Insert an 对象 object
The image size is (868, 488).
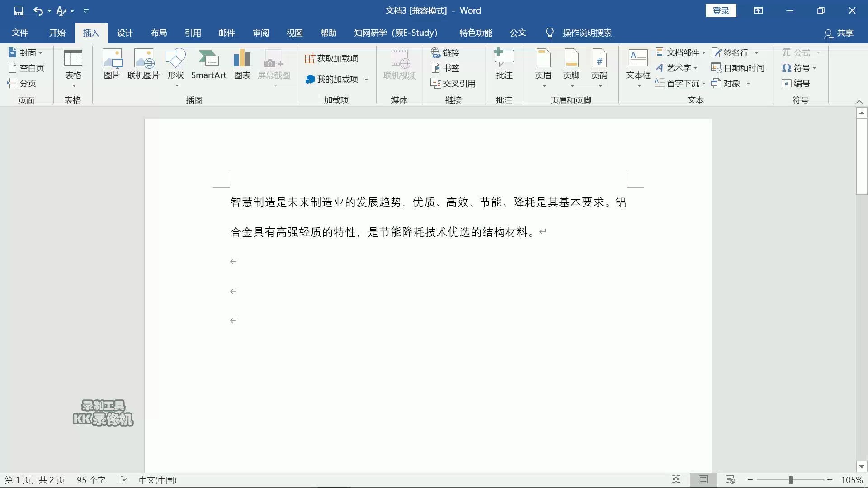(726, 84)
